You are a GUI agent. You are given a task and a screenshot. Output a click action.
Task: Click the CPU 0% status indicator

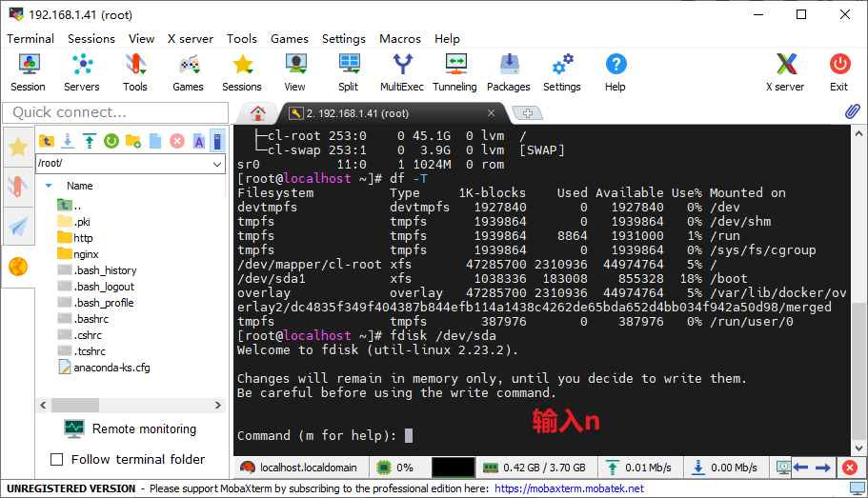pos(394,468)
